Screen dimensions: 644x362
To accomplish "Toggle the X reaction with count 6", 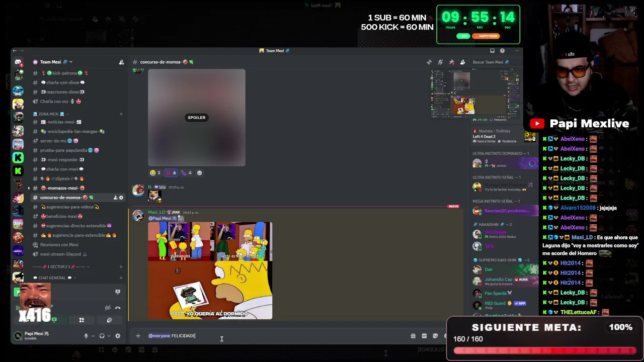I will (171, 173).
